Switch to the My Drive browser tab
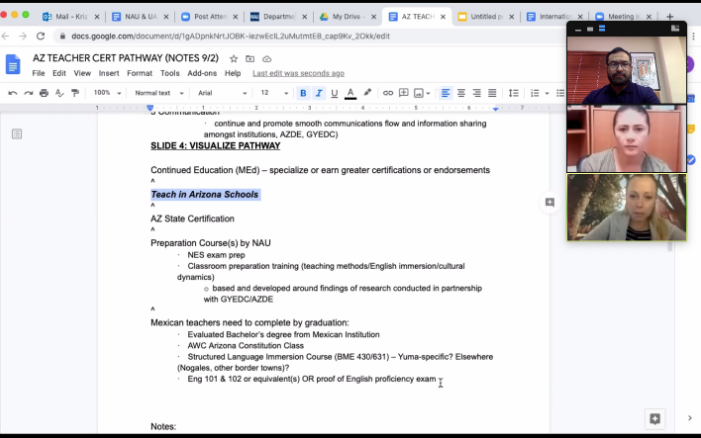Viewport: 701px width, 438px height. pyautogui.click(x=347, y=17)
